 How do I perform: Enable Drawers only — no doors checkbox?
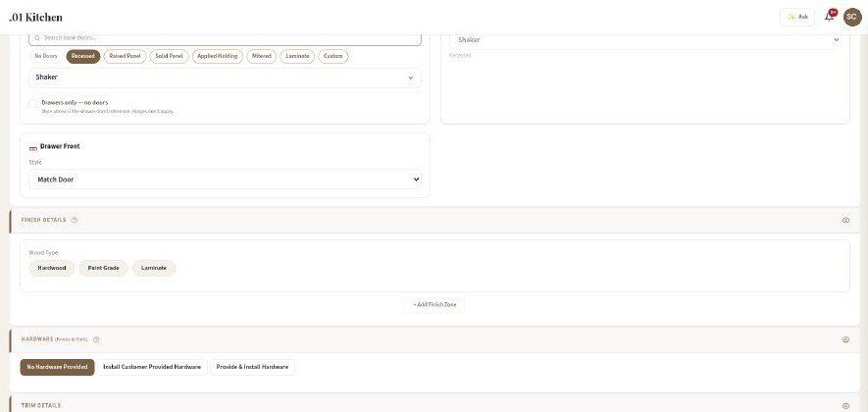click(x=33, y=104)
